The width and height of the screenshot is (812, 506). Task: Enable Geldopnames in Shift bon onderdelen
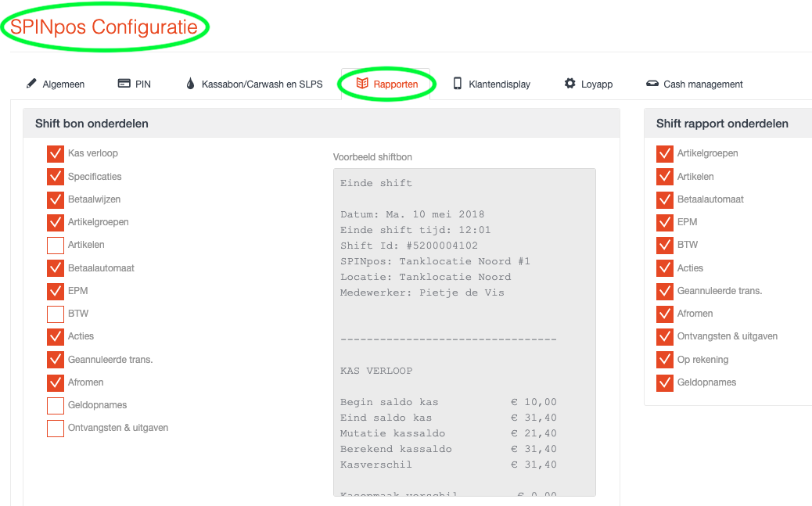click(x=56, y=406)
